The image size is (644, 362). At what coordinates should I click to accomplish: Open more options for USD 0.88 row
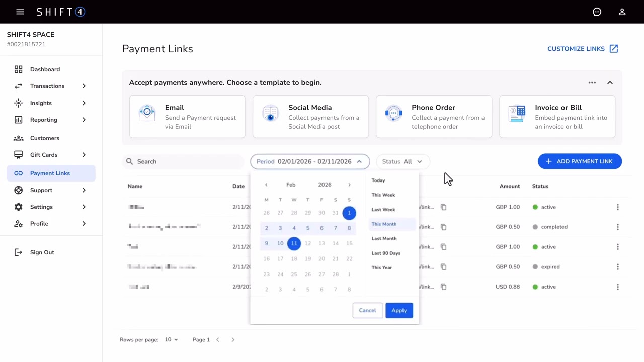pos(618,287)
